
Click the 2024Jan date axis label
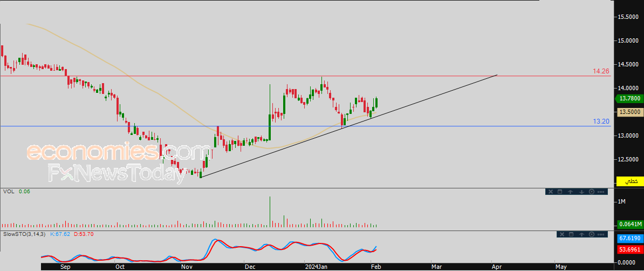point(317,267)
